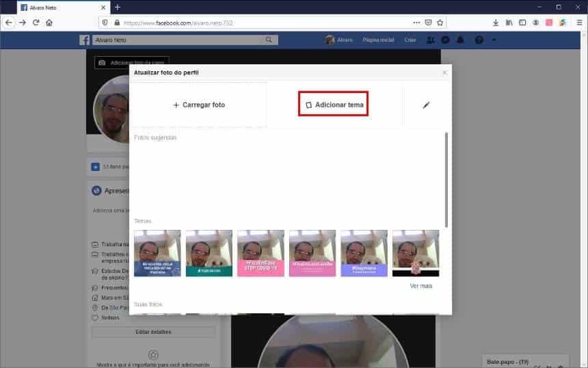Screen dimensions: 588x368
Task: Click the Criar link in Facebook header
Action: pos(410,40)
